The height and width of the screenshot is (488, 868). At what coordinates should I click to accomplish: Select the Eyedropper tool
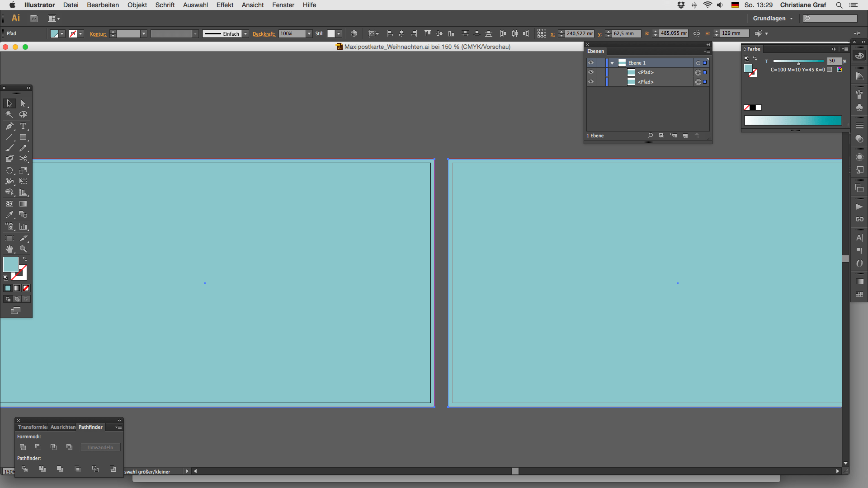9,215
